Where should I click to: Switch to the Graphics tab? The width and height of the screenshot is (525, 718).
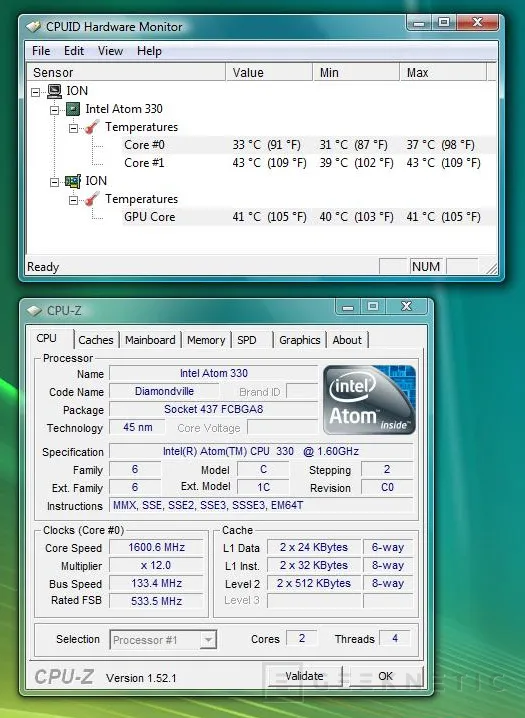pos(300,340)
